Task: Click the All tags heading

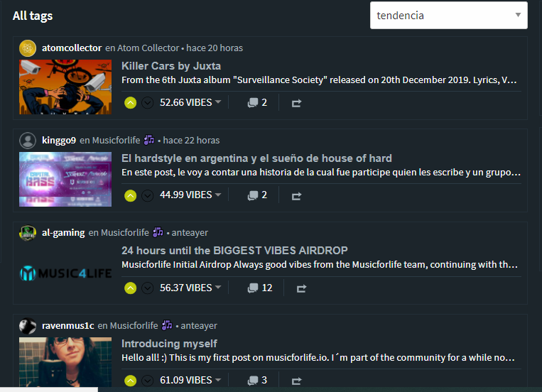Action: click(x=33, y=16)
